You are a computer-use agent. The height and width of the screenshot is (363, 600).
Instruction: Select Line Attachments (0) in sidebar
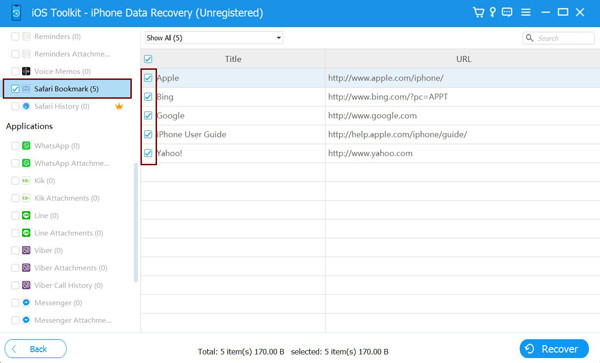(68, 233)
